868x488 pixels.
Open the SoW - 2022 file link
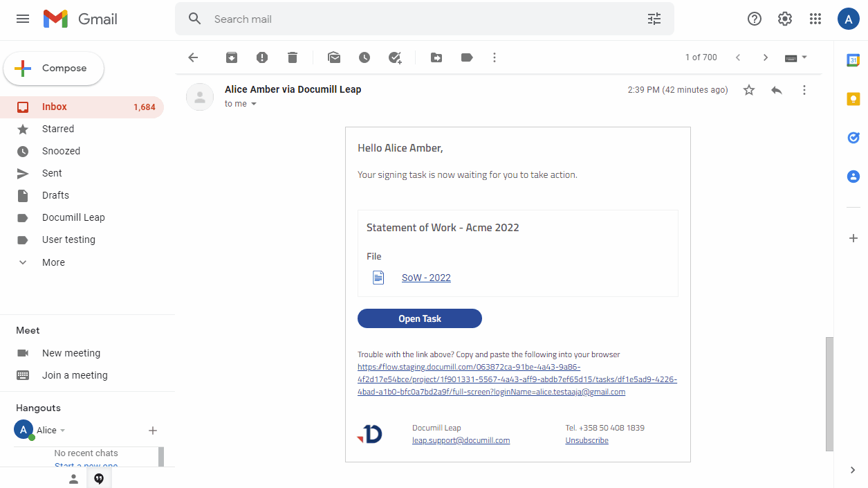tap(425, 277)
